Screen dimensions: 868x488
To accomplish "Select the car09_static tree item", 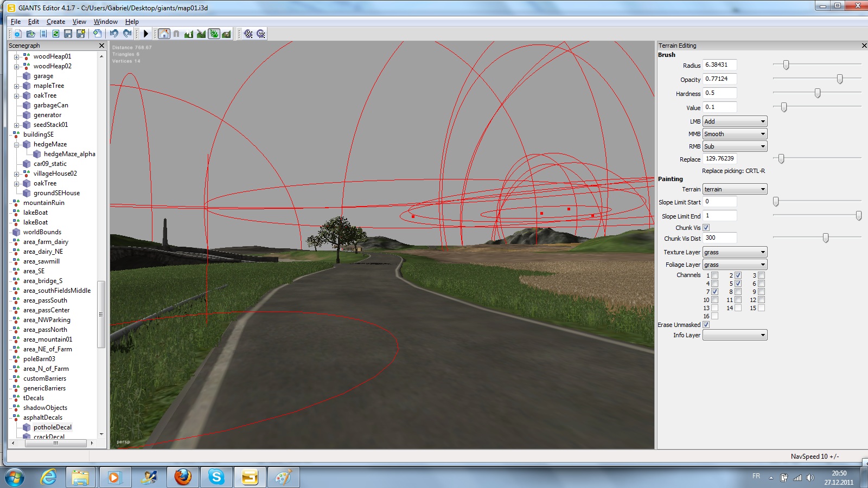I will [x=50, y=164].
